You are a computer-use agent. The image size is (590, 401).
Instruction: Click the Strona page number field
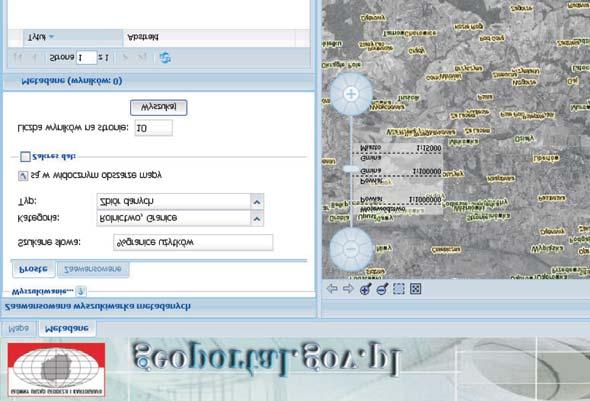tap(87, 58)
